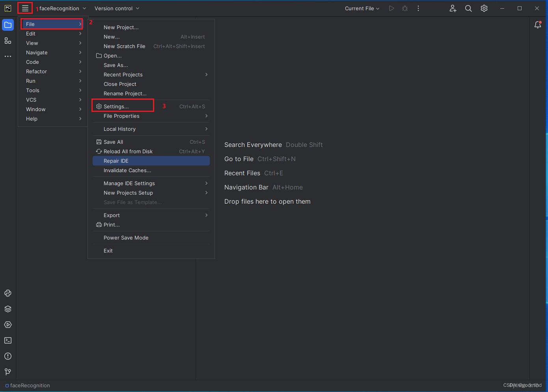Show more tool windows ellipsis icon
548x392 pixels.
(x=8, y=56)
